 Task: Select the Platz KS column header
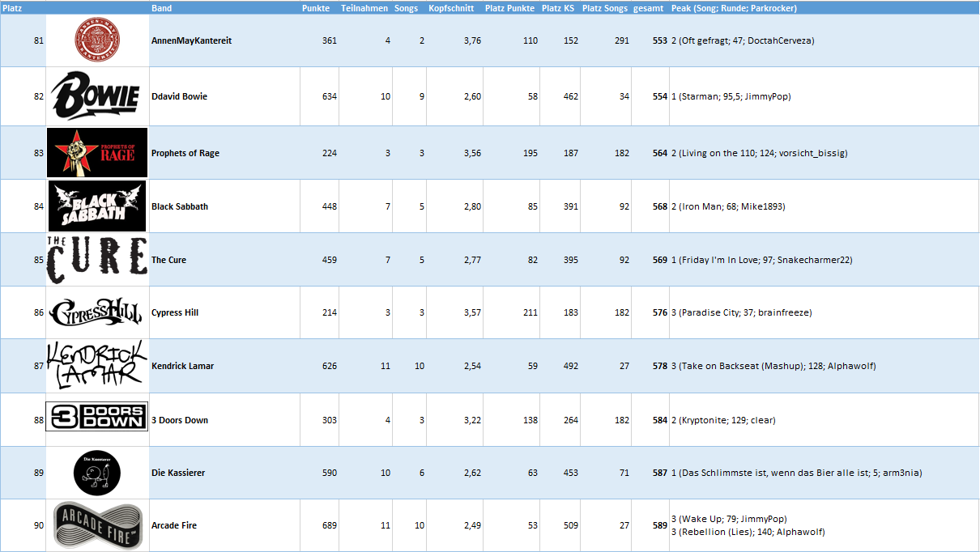point(559,8)
